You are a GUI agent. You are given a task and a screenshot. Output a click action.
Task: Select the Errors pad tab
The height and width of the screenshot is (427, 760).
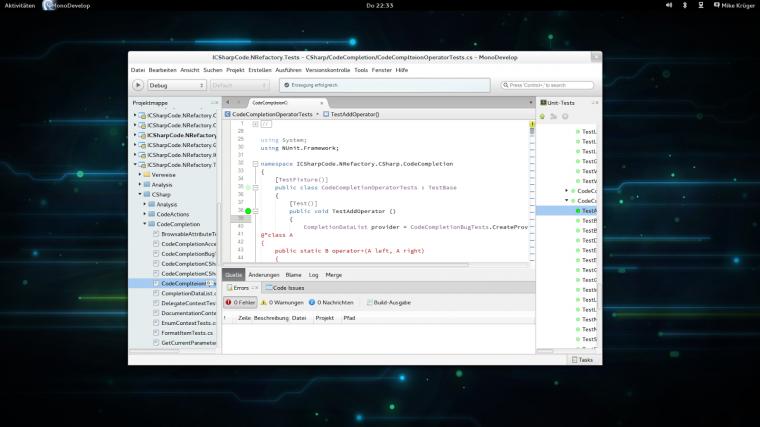(241, 288)
